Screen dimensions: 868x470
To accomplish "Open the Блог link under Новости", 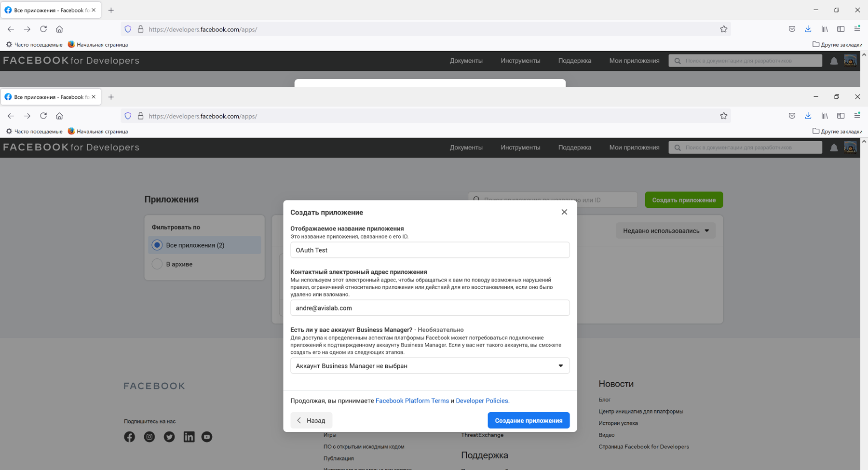I will tap(604, 400).
